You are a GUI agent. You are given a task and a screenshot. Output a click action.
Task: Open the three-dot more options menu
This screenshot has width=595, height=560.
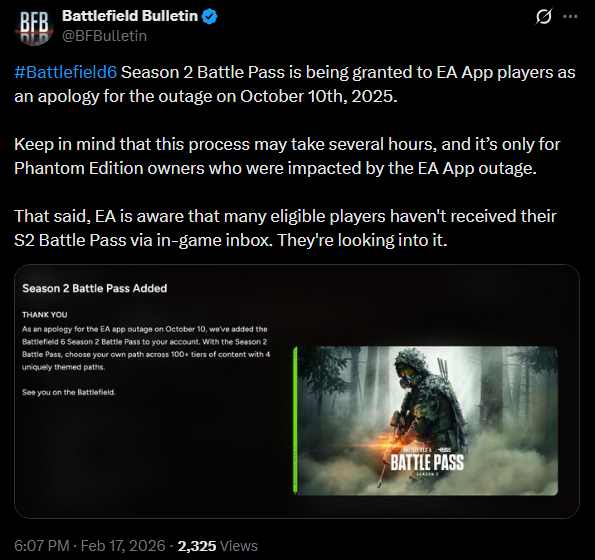[x=570, y=17]
